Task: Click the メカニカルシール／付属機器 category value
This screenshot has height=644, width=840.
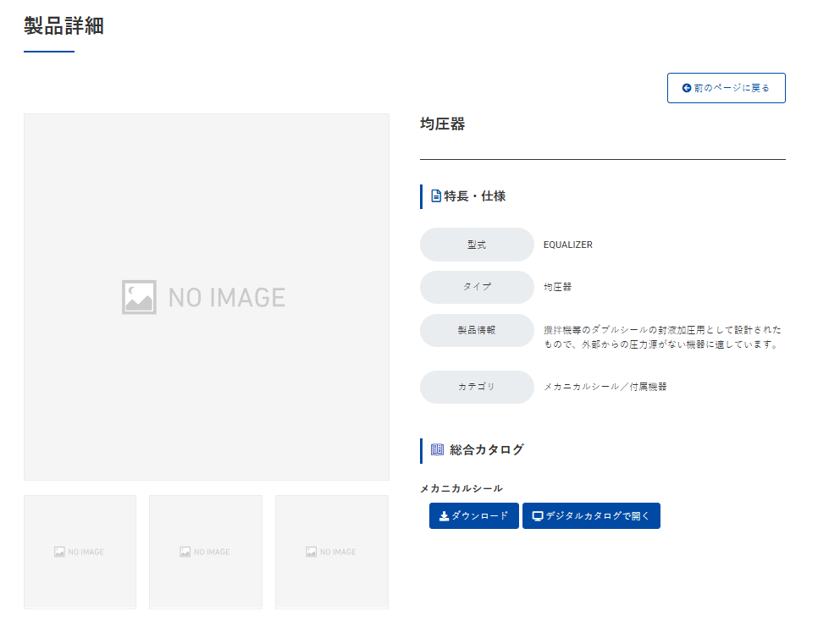Action: tap(605, 387)
